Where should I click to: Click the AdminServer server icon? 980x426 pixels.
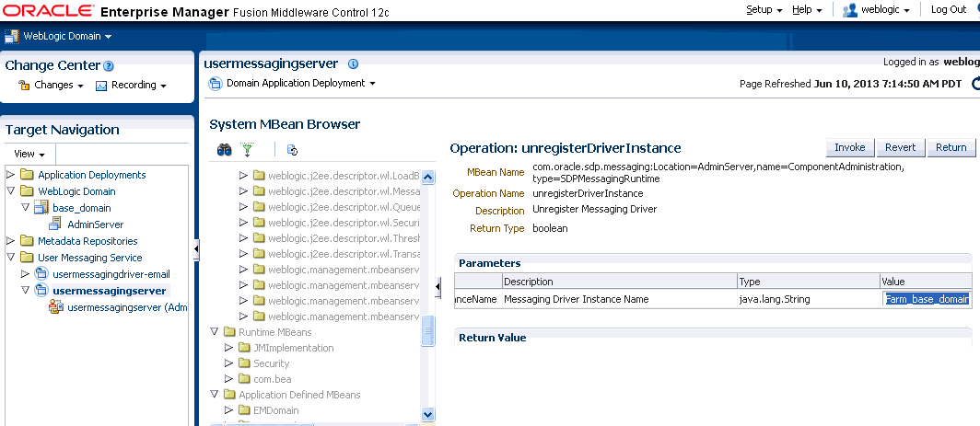[55, 225]
